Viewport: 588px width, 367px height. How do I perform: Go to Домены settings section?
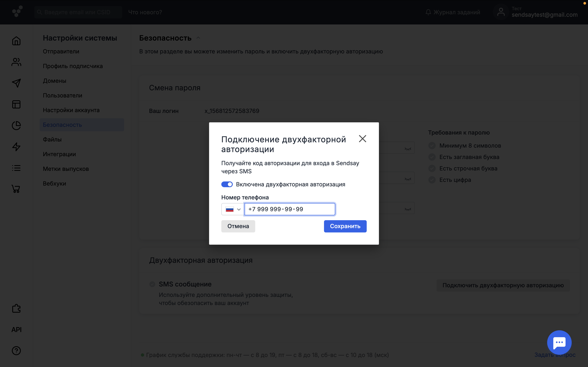pos(55,81)
